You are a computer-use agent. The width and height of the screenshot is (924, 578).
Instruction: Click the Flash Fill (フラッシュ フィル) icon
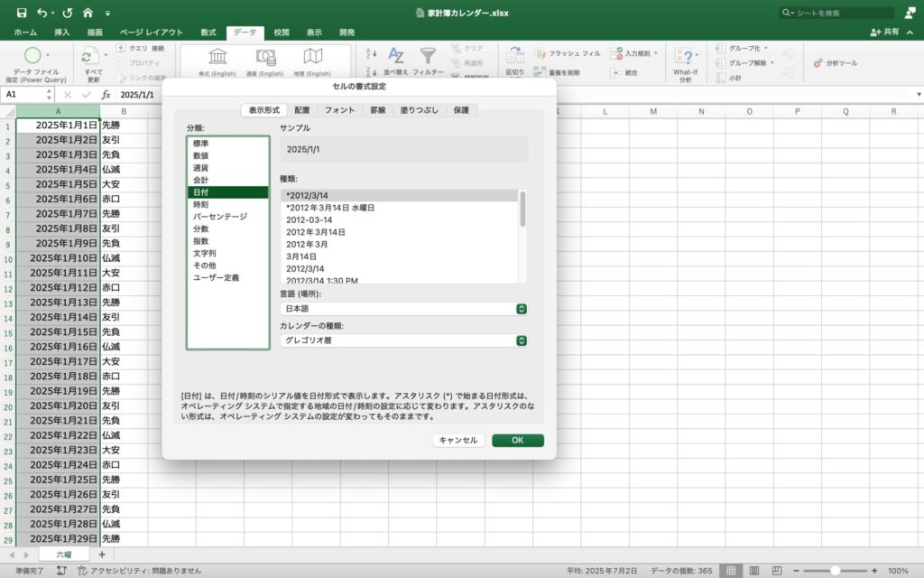[540, 53]
